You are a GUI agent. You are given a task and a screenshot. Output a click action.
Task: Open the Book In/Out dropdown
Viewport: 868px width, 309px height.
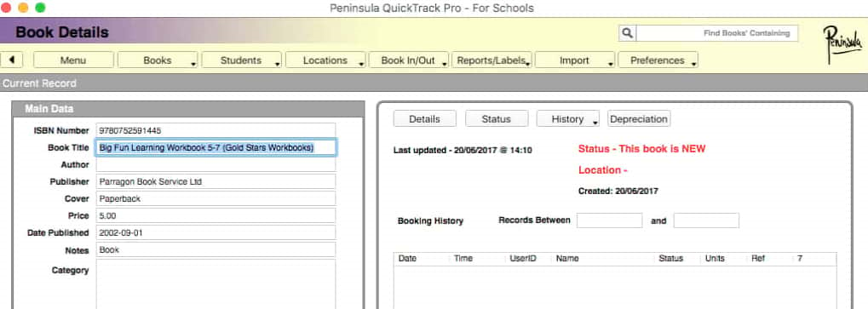pos(409,60)
